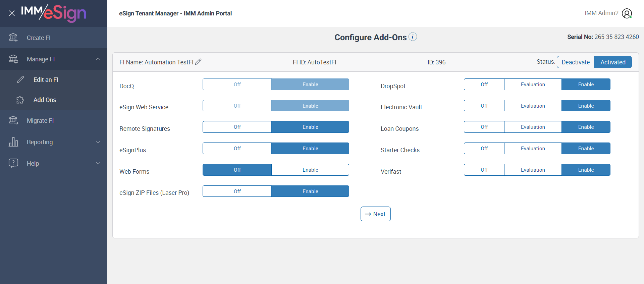Open the Edit an FI submenu item
Image resolution: width=644 pixels, height=284 pixels.
point(46,80)
